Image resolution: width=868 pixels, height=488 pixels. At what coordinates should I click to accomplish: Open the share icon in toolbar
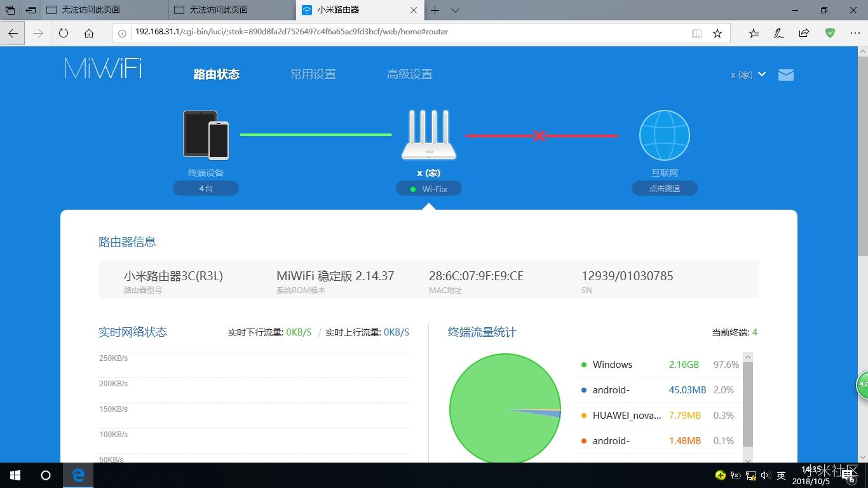tap(804, 33)
